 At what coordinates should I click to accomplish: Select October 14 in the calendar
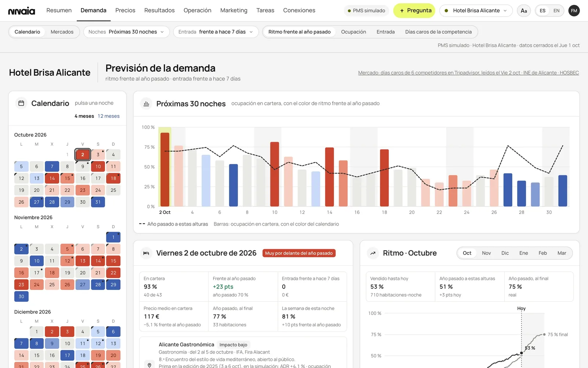pyautogui.click(x=52, y=178)
